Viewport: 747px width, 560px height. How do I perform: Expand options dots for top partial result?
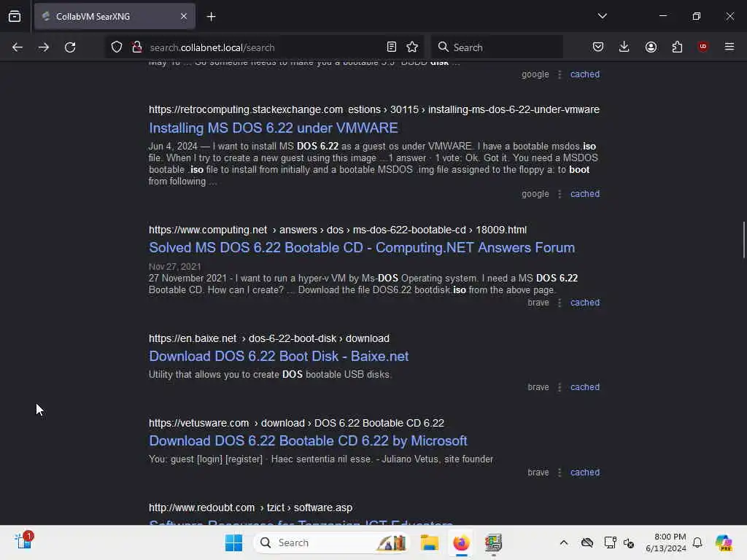point(560,74)
